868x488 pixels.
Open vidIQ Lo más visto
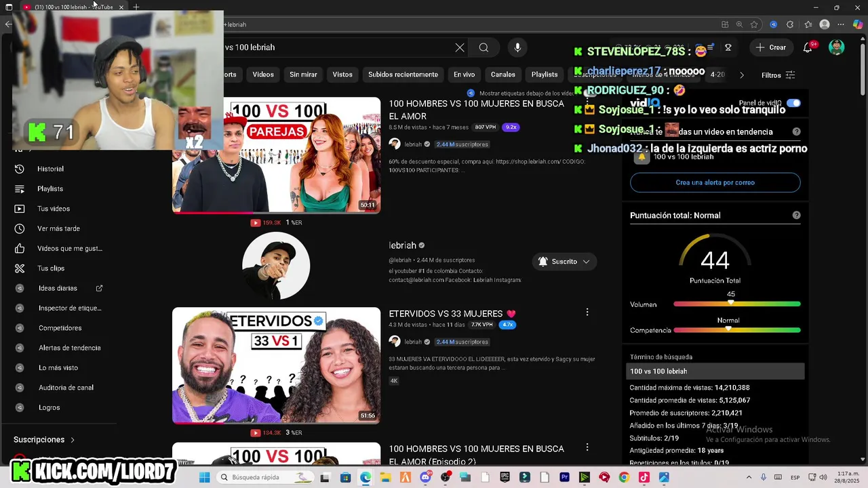(x=58, y=367)
